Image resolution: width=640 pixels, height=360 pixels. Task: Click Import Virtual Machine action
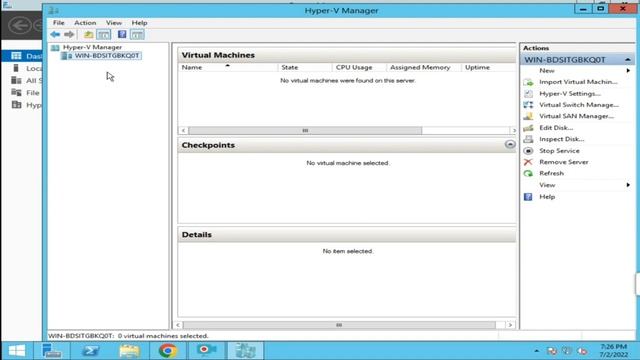tap(578, 82)
